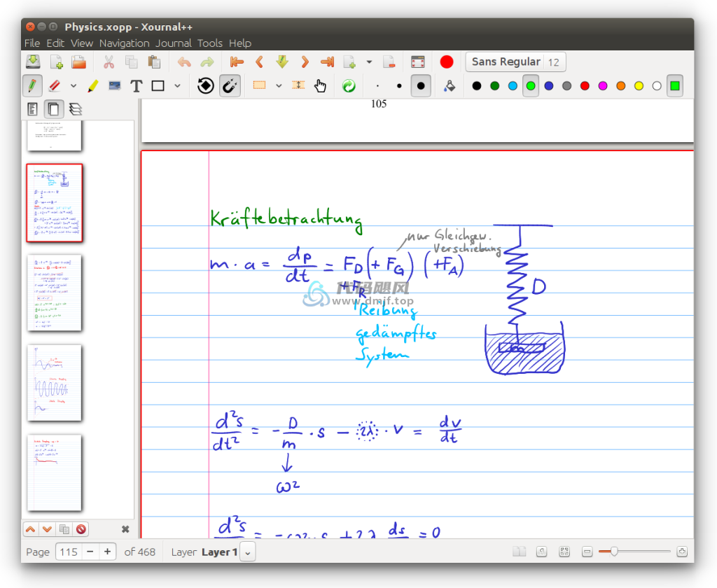Open the View menu

click(82, 43)
